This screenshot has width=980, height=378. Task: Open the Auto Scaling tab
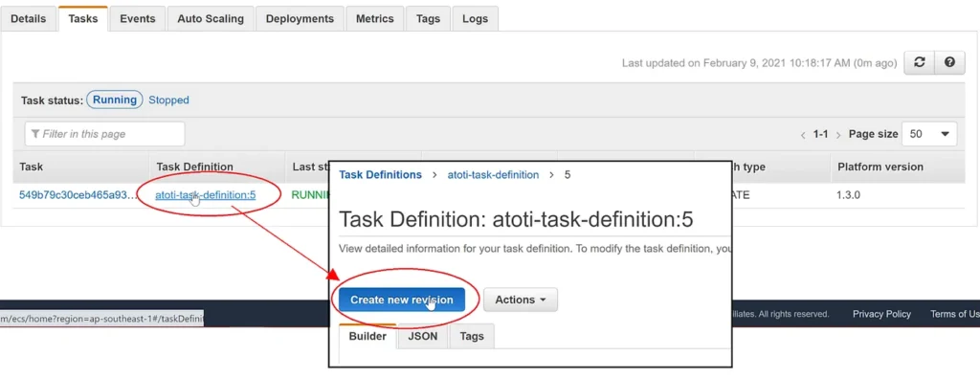point(211,19)
